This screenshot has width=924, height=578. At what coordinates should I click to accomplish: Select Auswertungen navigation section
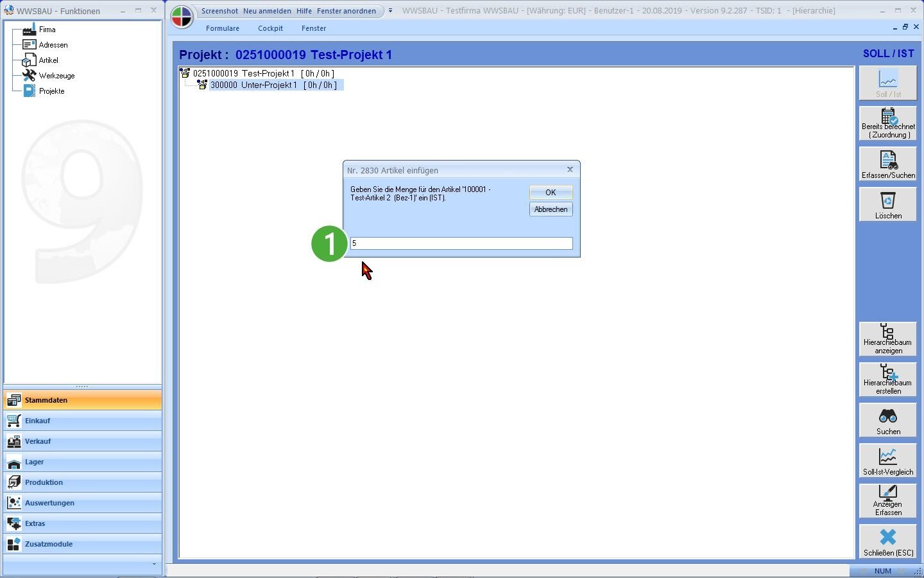[83, 503]
